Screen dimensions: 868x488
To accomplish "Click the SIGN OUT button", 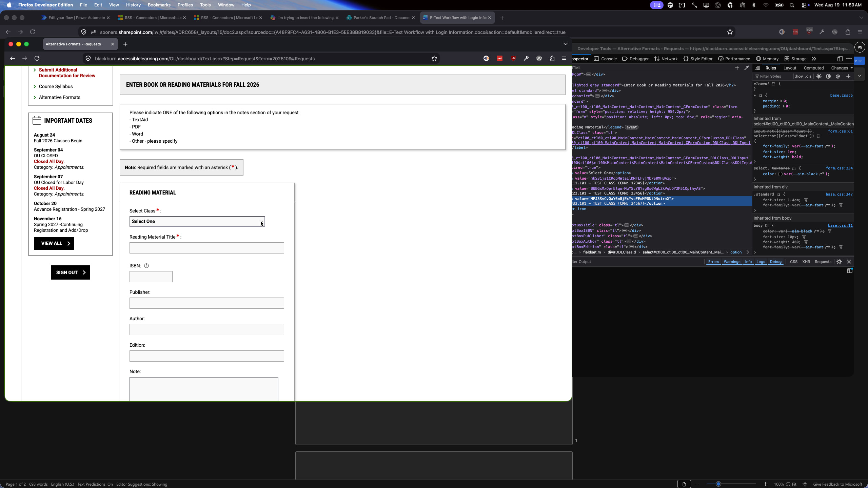I will tap(71, 272).
